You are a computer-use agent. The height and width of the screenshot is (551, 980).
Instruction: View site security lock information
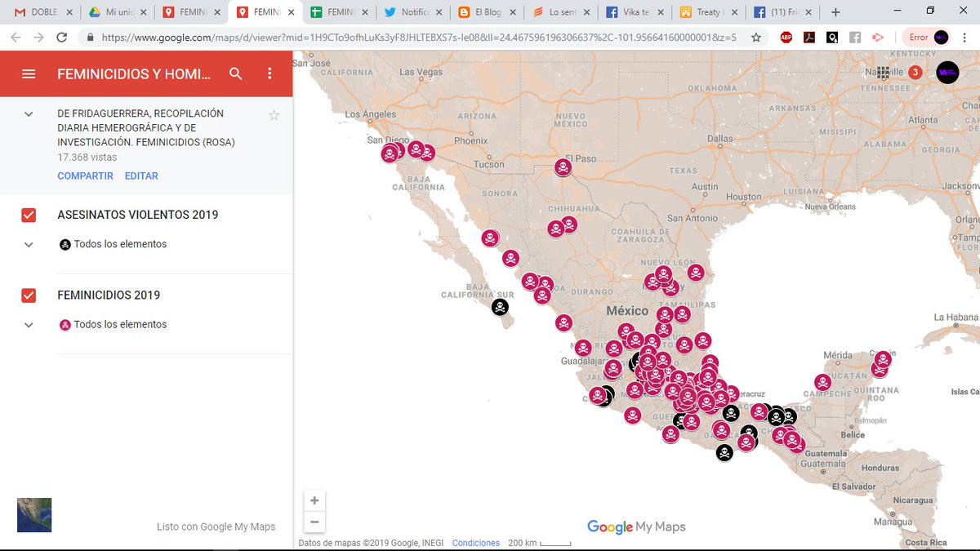click(x=90, y=38)
